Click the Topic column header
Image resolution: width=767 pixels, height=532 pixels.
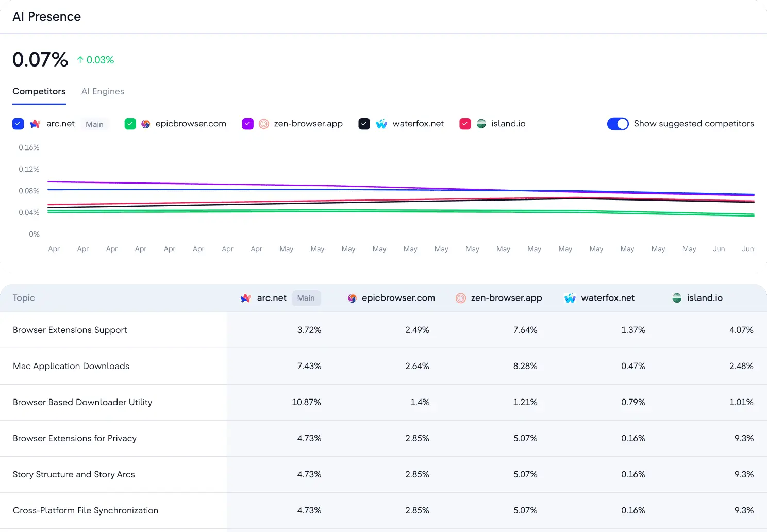click(24, 298)
